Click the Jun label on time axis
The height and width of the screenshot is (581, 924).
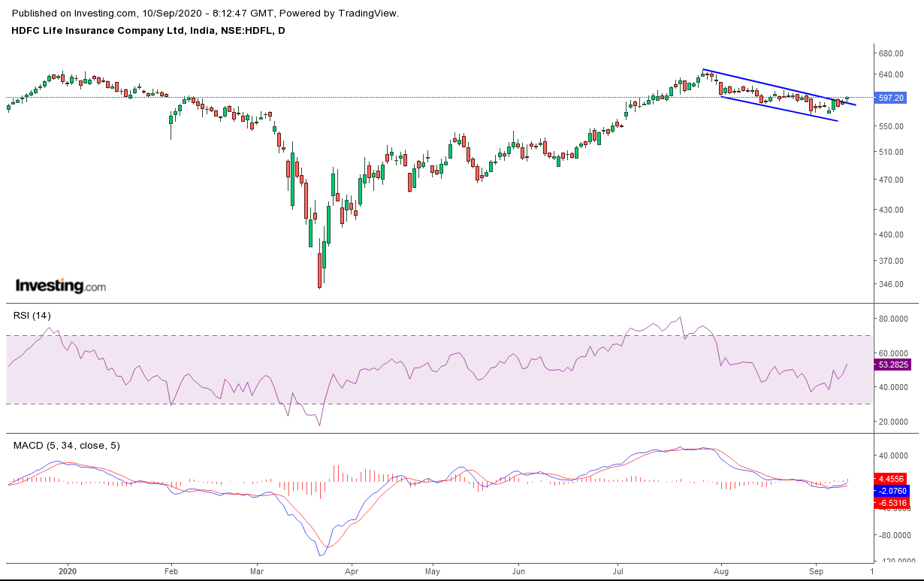pyautogui.click(x=518, y=572)
